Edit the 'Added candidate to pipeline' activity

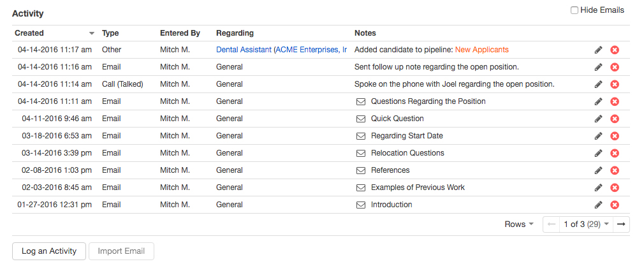[x=599, y=50]
